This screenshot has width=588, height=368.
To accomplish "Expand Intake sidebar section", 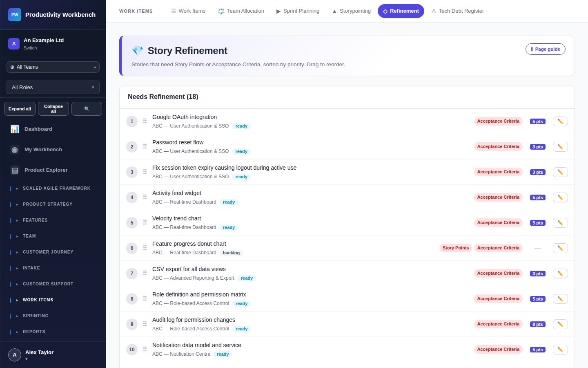I will click(x=53, y=268).
